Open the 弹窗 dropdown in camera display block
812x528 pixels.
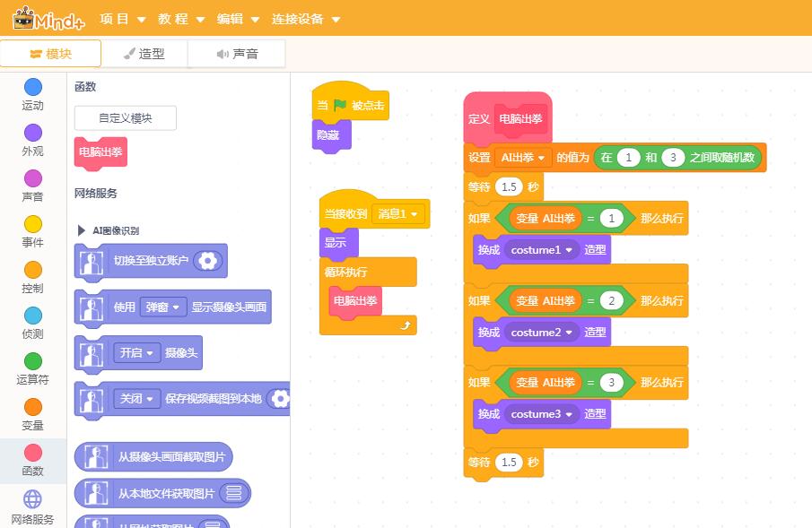162,307
